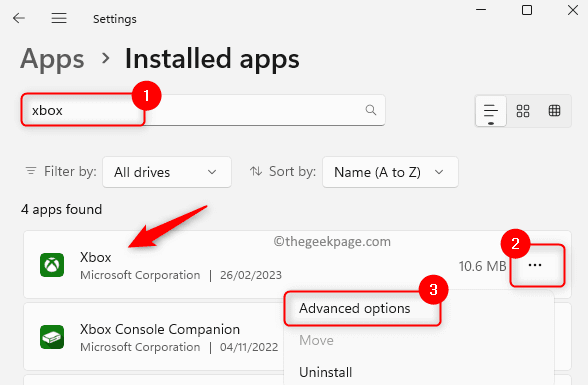Switch to list view layout

(490, 111)
